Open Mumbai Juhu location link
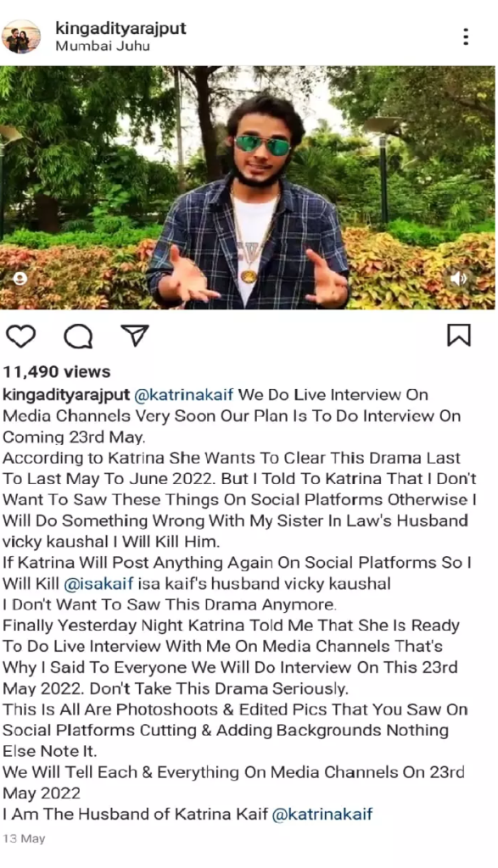 point(103,46)
